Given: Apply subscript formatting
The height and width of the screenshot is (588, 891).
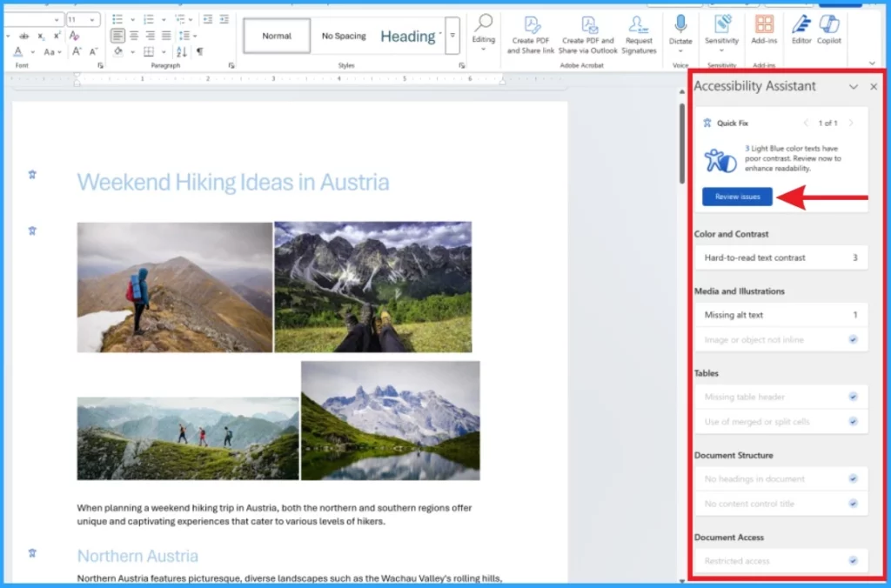Looking at the screenshot, I should (41, 36).
